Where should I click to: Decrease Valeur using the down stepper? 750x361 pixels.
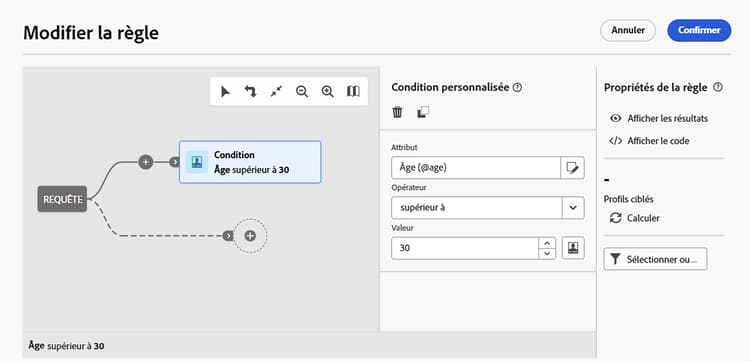[x=547, y=254]
